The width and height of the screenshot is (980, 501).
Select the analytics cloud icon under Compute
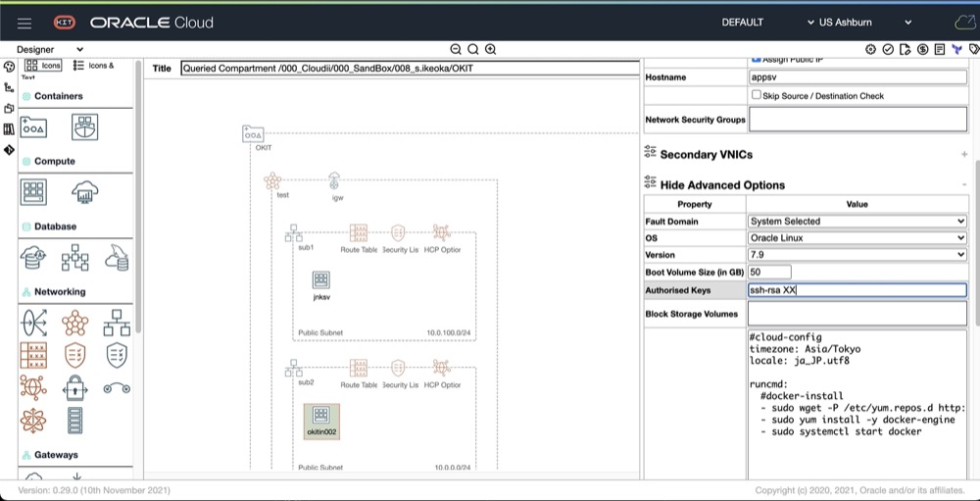[x=85, y=192]
